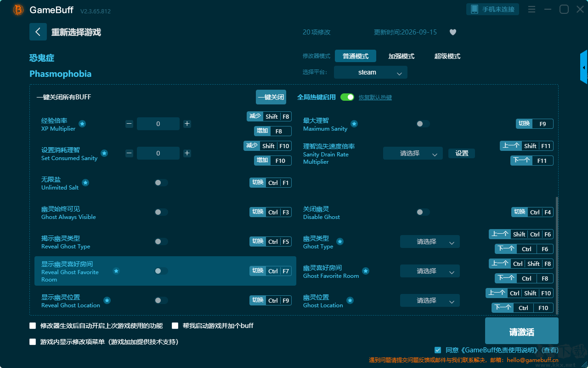Click star icon next to XP Multiplier
588x368 pixels.
click(x=82, y=124)
